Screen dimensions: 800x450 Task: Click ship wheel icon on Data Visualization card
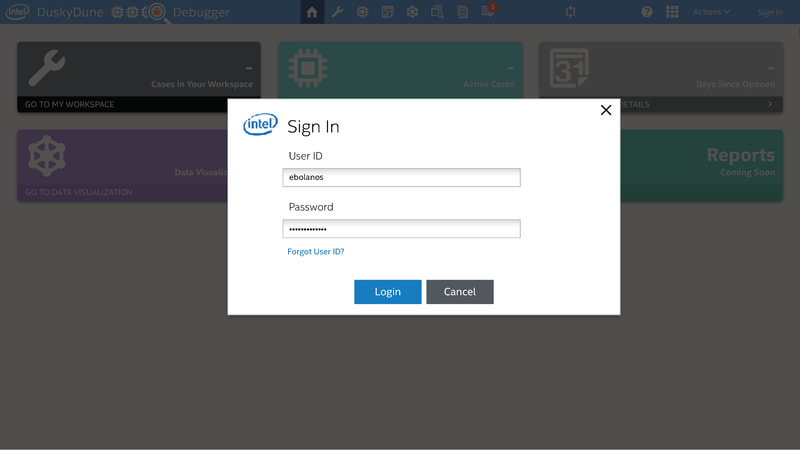(46, 156)
